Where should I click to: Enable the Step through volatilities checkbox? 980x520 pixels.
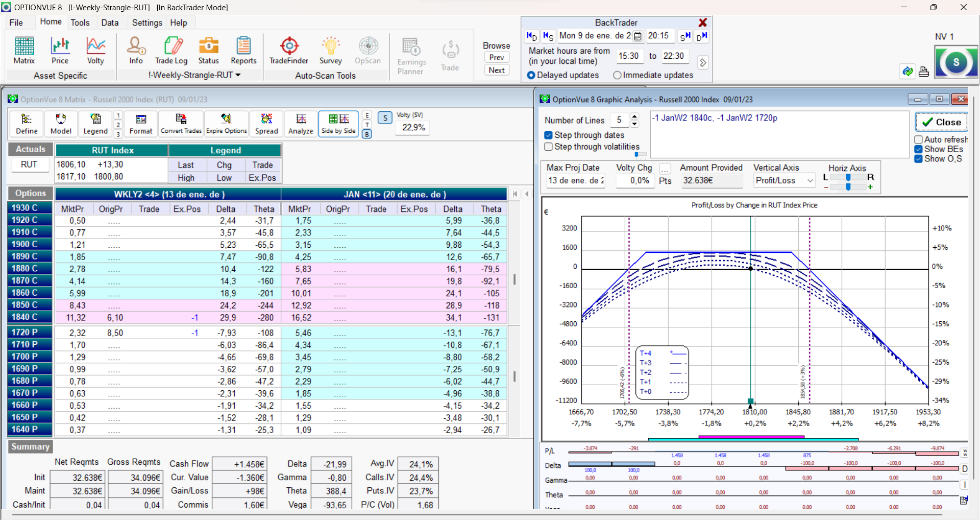(549, 147)
